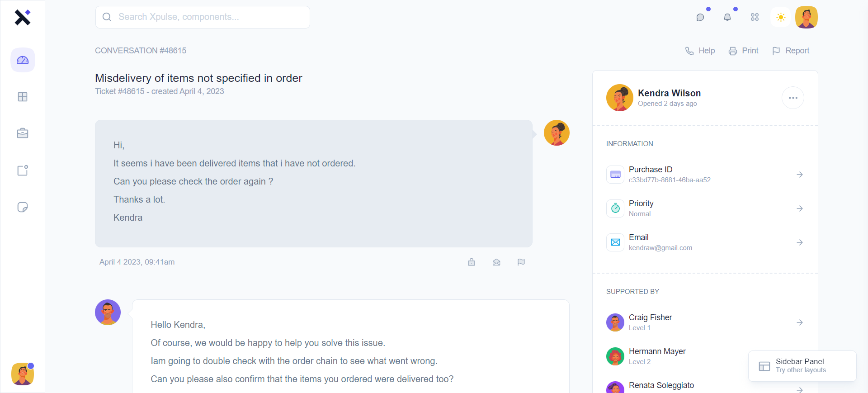Click the sticky note sidebar icon

[23, 207]
